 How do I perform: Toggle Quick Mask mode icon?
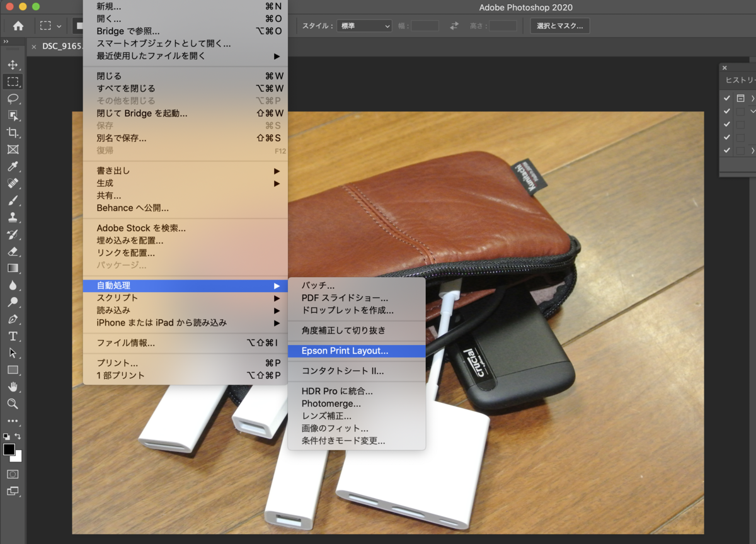tap(13, 474)
